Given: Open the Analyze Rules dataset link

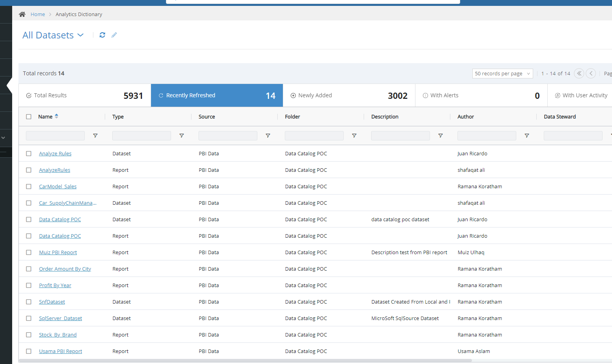Looking at the screenshot, I should pos(55,154).
